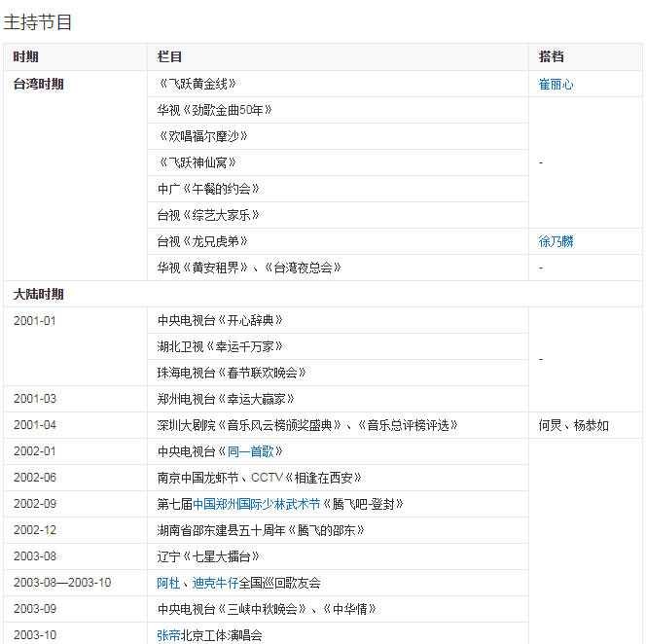Screen dimensions: 646x644
Task: Follow the 迪克牛仔 link
Action: click(216, 583)
